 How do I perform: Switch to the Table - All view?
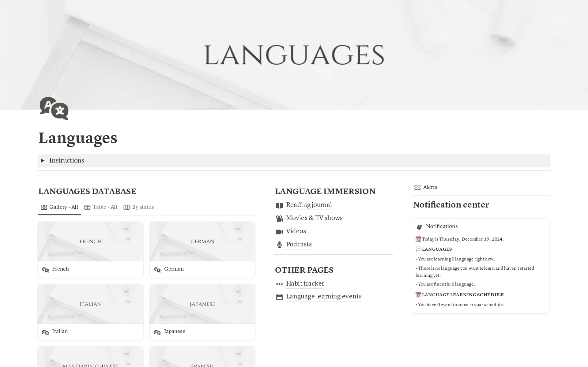(101, 207)
